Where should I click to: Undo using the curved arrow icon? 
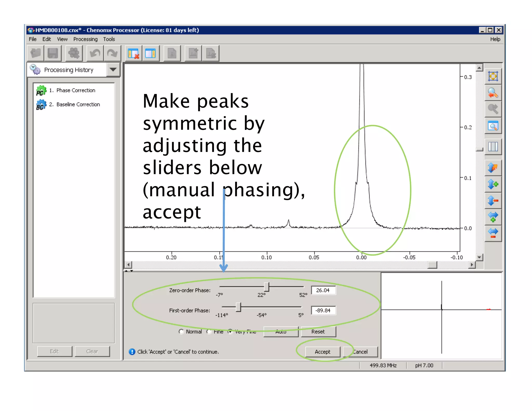point(95,54)
